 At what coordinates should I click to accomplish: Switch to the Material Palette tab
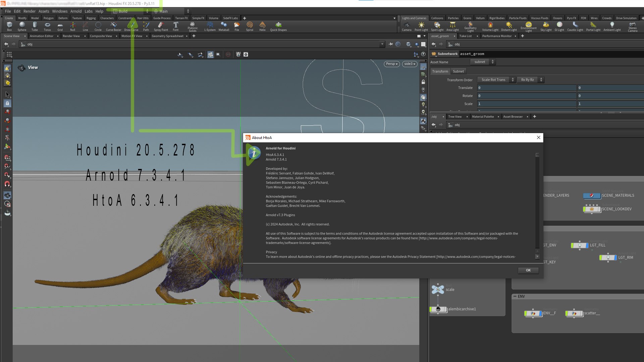point(483,117)
